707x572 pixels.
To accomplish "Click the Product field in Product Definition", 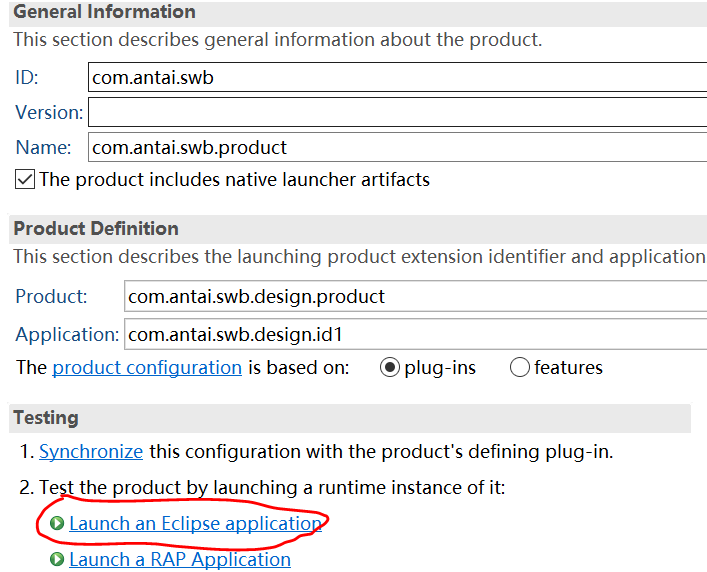I will coord(416,296).
